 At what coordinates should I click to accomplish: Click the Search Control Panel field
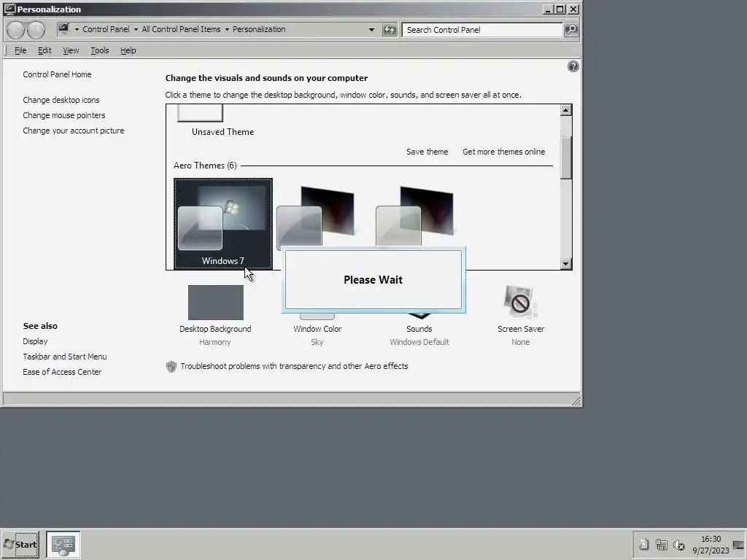coord(482,30)
